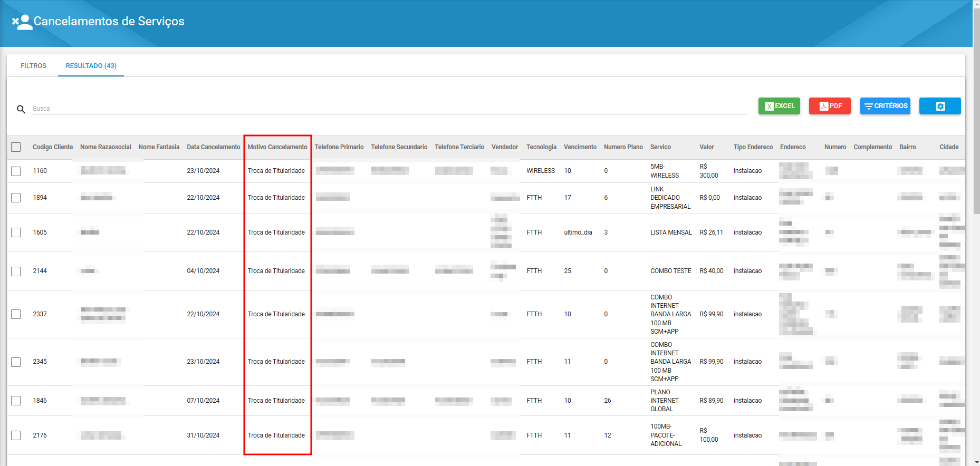Click the LISTA MENSAL service cell
Screen dimensions: 980x466
click(671, 232)
